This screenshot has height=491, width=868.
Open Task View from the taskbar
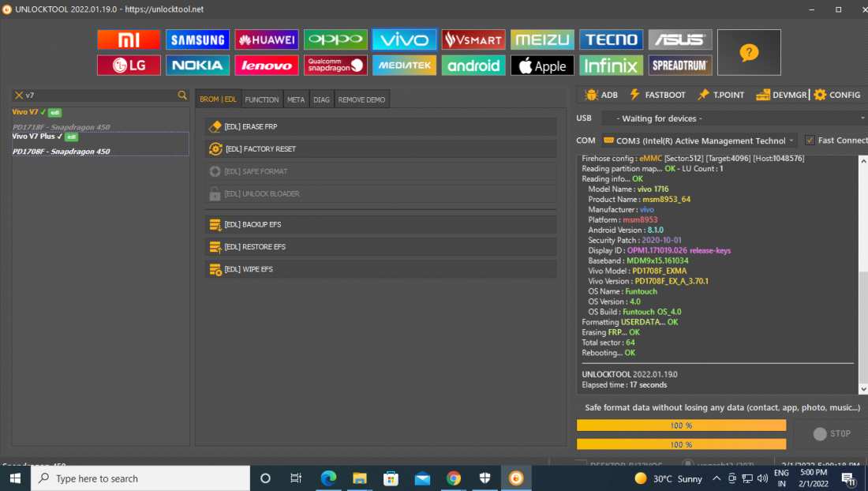click(x=296, y=478)
